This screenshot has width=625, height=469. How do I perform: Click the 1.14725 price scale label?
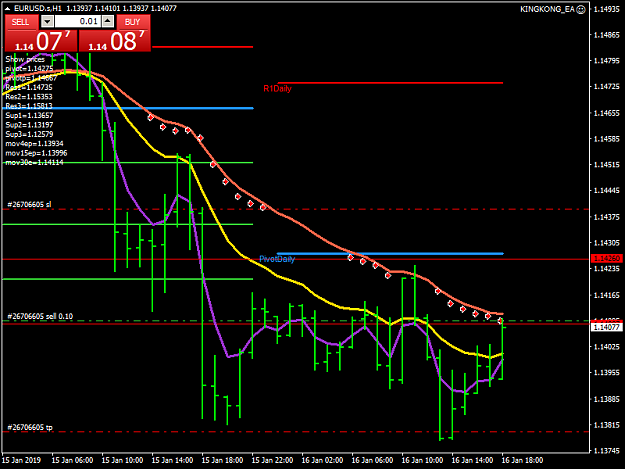[x=607, y=87]
